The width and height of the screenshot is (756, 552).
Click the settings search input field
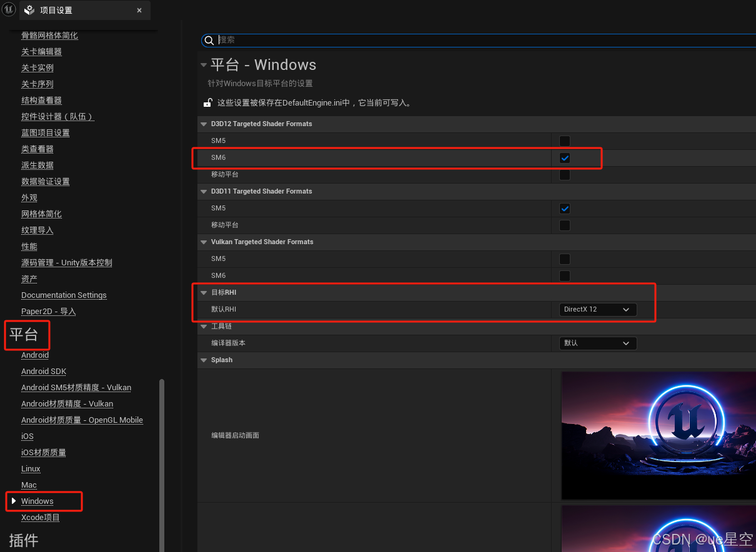click(x=481, y=40)
